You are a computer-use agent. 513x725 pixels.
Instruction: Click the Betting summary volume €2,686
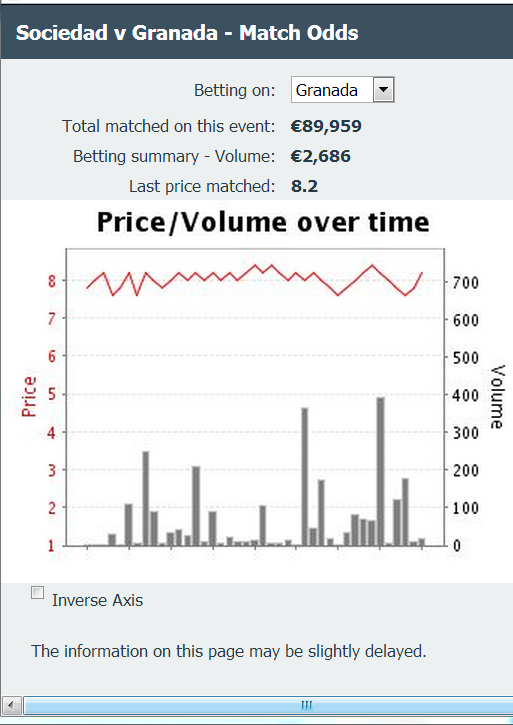[x=321, y=156]
